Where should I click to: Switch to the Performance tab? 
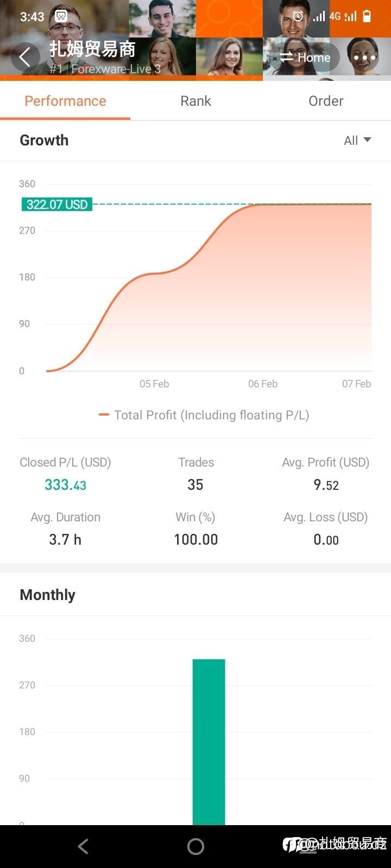[65, 101]
